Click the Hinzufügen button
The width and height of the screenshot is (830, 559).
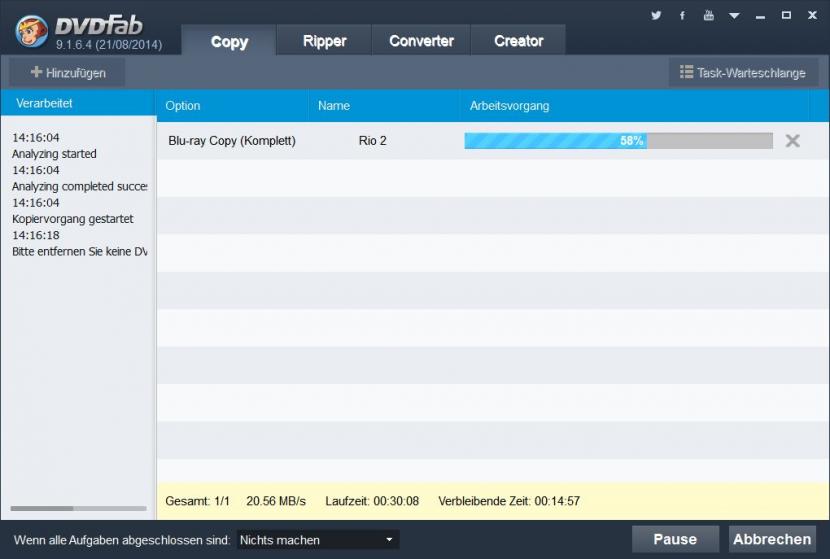point(68,72)
